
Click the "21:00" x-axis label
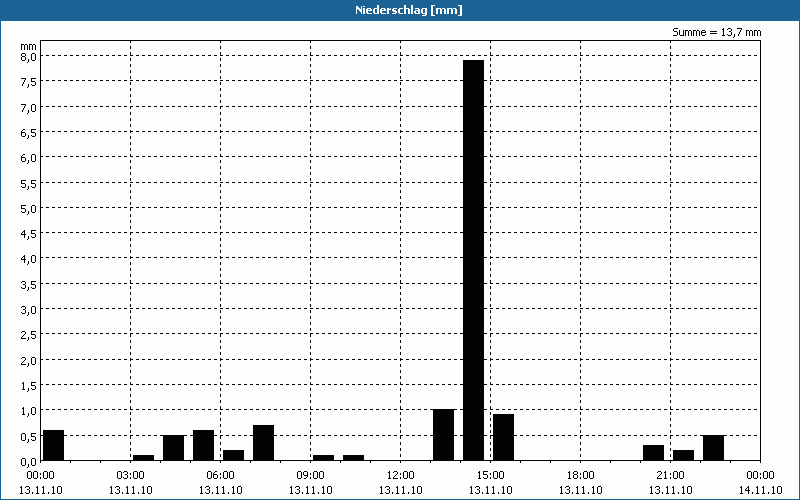tap(670, 476)
